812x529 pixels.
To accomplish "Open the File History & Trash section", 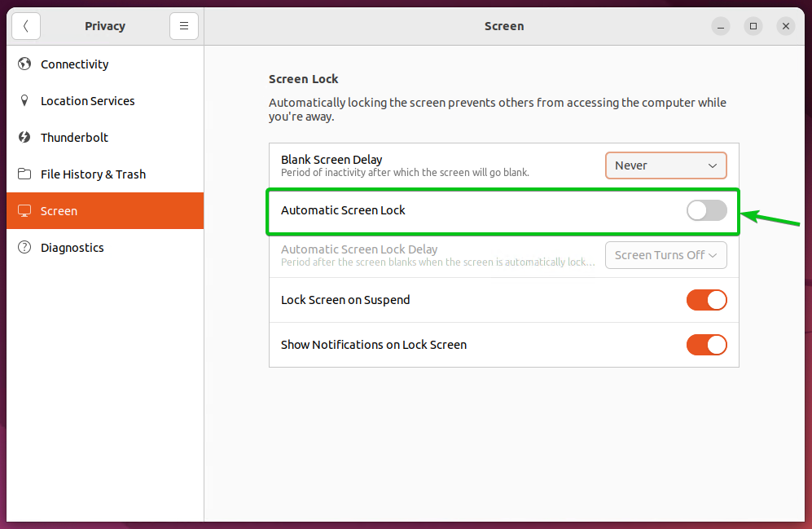I will [93, 174].
